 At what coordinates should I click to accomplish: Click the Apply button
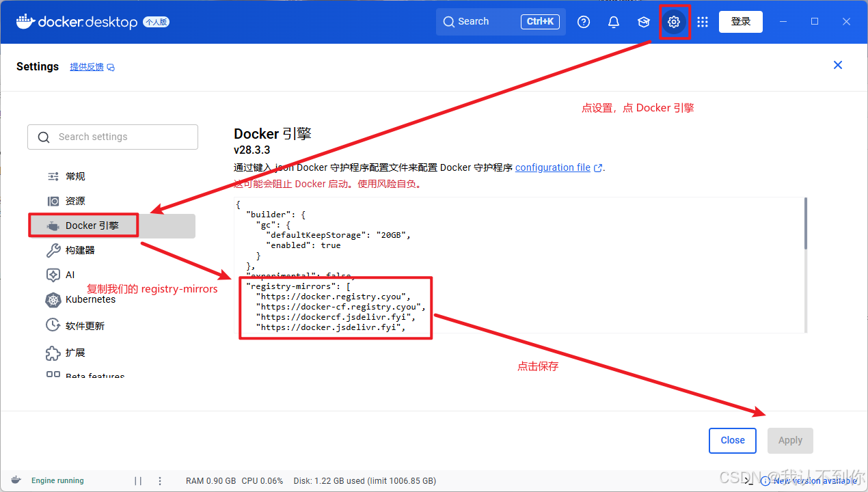[x=790, y=441]
